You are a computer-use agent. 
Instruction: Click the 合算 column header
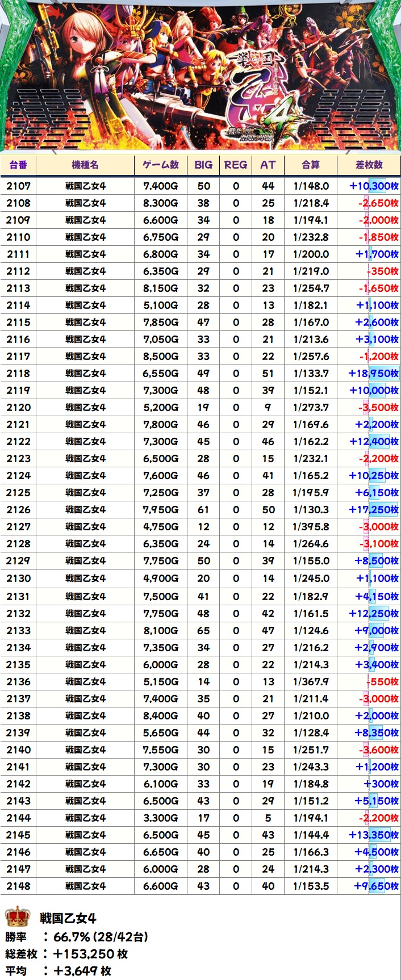pyautogui.click(x=311, y=165)
